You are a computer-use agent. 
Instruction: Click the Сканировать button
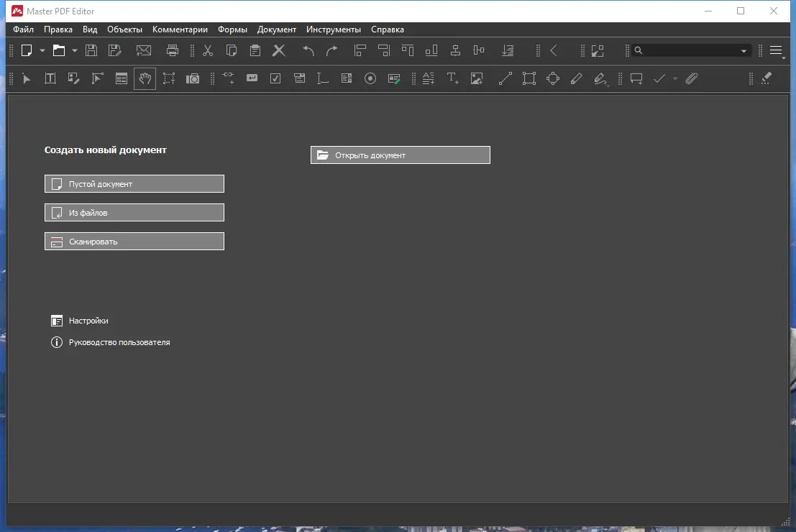134,241
